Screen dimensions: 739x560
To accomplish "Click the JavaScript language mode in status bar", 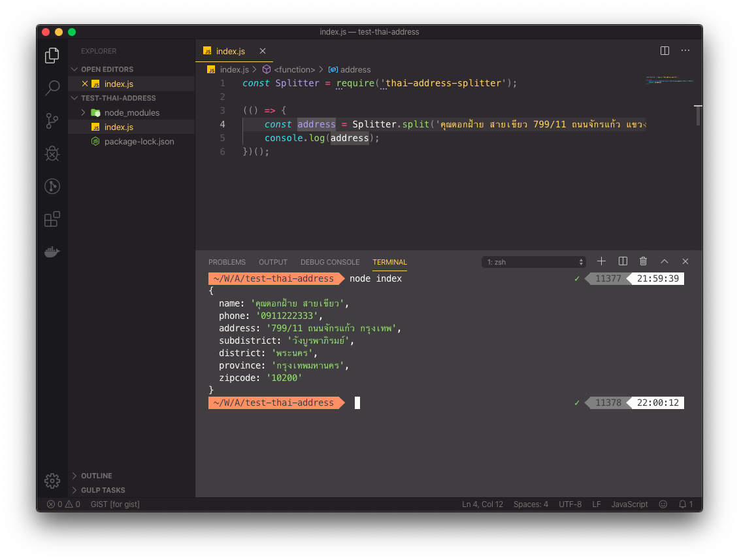I will click(x=629, y=504).
